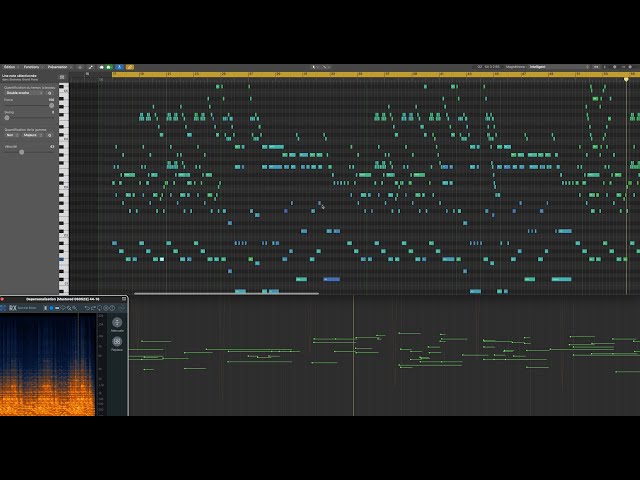Click the horizontal zoom control at toolbar right
The width and height of the screenshot is (640, 480).
(x=627, y=67)
